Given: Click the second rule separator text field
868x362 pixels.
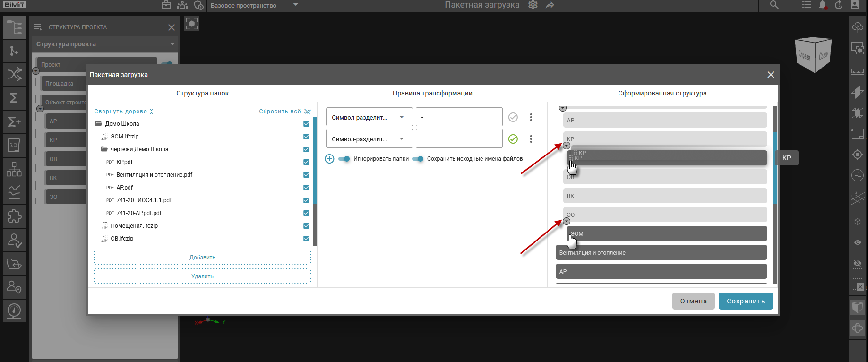Looking at the screenshot, I should pos(458,139).
